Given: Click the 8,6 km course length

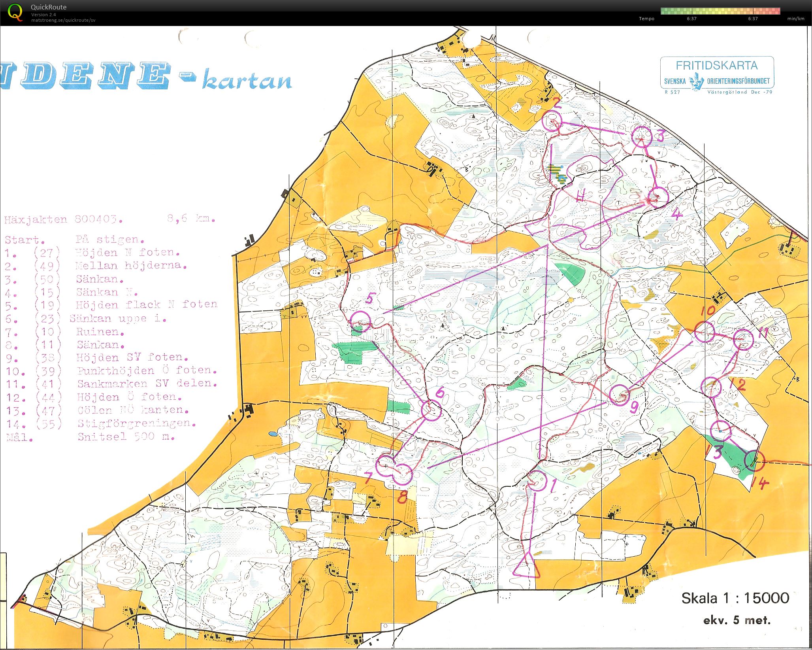Looking at the screenshot, I should pyautogui.click(x=191, y=218).
